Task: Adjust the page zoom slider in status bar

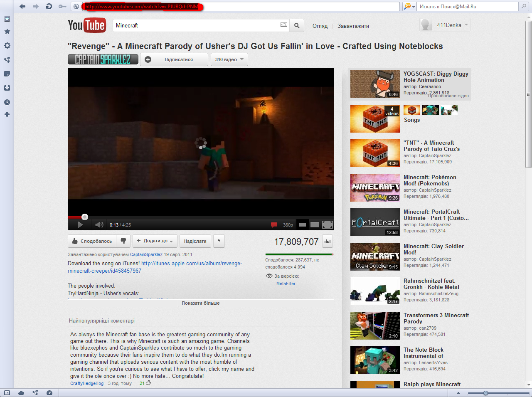Action: (485, 393)
